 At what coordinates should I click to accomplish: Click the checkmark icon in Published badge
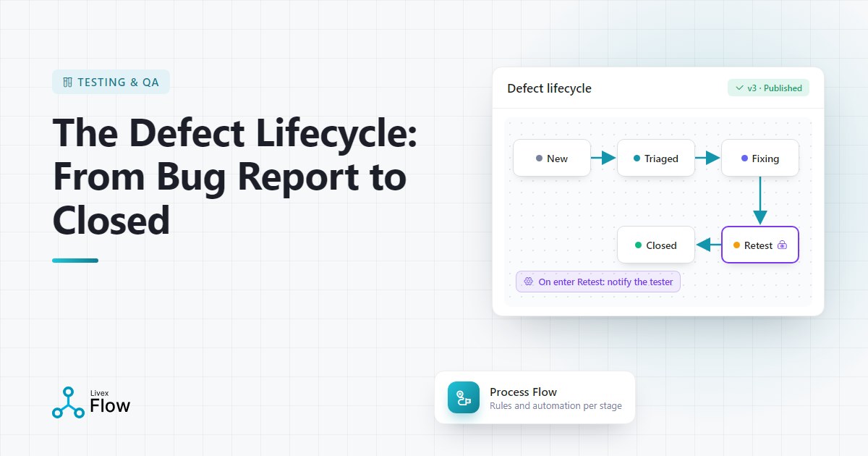pyautogui.click(x=739, y=88)
